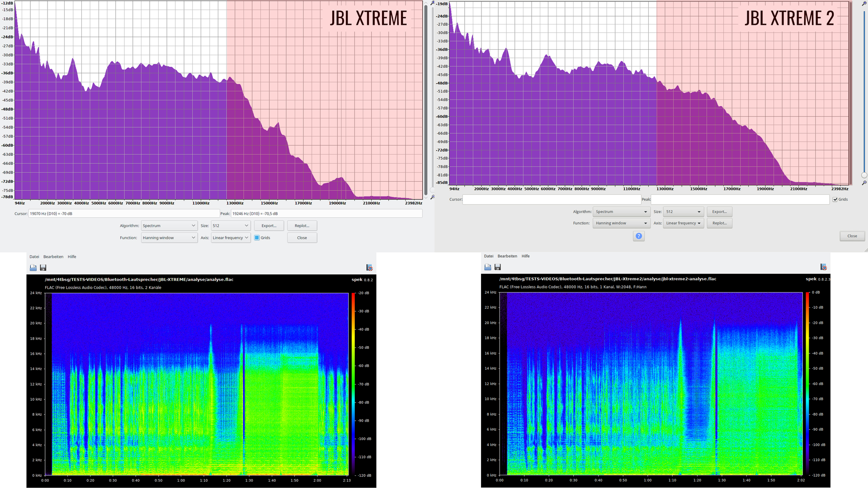Click Export button in JBL Xtreme window
The image size is (868, 488).
point(269,225)
